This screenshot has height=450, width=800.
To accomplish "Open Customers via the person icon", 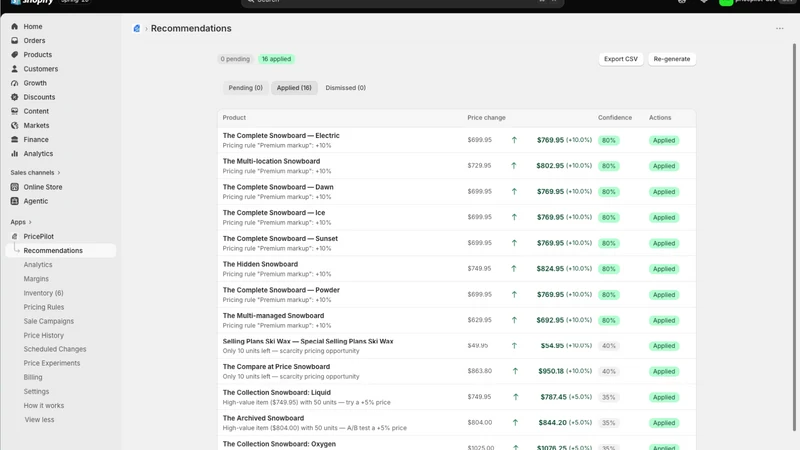I will tap(14, 69).
